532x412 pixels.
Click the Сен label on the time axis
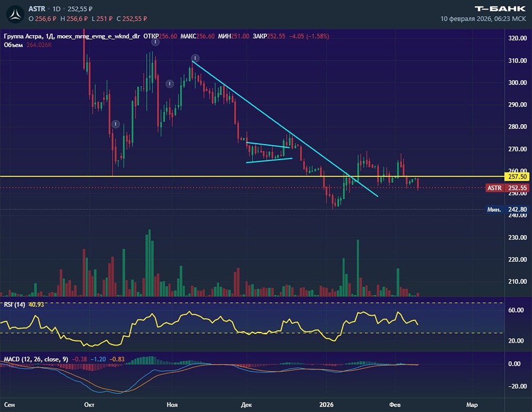pos(9,405)
